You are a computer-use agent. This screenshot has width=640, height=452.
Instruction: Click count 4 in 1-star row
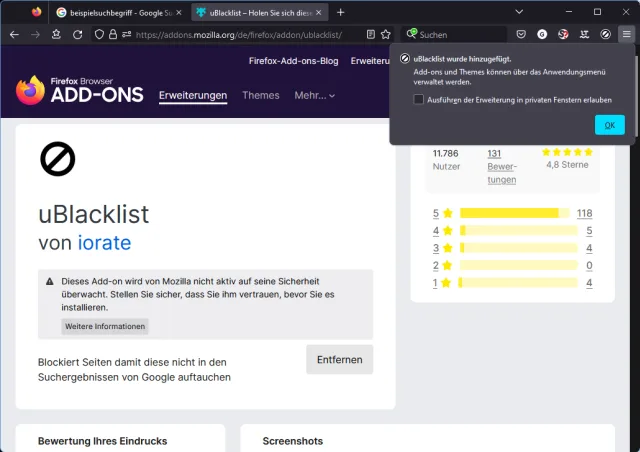click(x=589, y=283)
